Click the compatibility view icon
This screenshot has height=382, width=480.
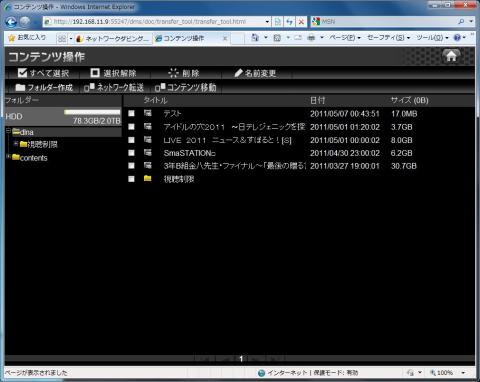pyautogui.click(x=277, y=22)
